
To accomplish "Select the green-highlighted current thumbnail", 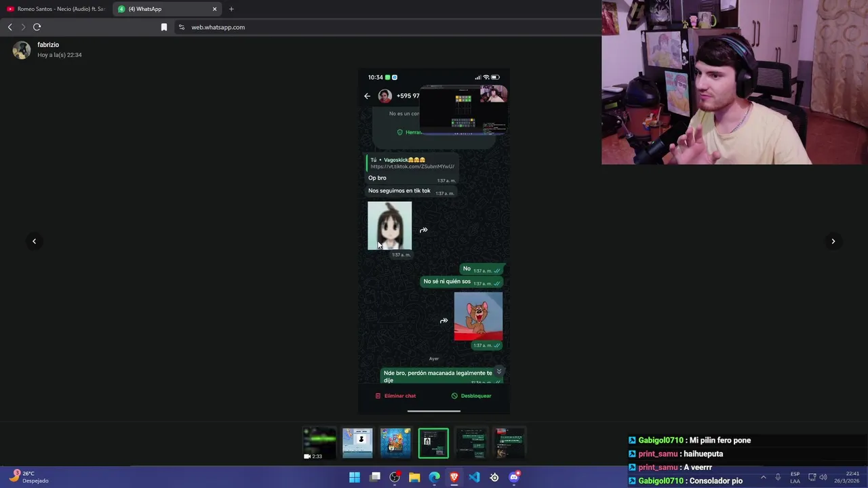I will point(433,443).
